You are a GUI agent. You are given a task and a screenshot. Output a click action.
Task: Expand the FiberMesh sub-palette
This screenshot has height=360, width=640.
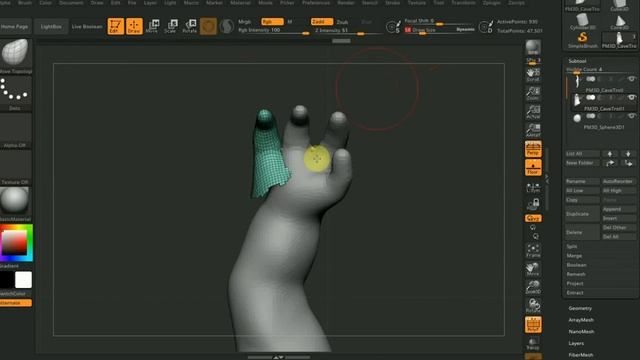(x=581, y=355)
